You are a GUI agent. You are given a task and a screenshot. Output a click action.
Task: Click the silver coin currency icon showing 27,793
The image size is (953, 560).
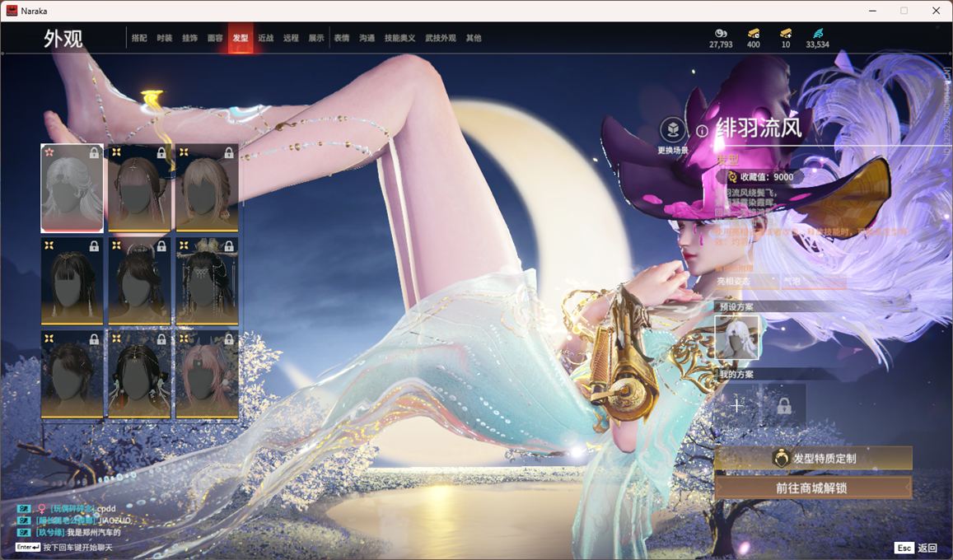(721, 33)
